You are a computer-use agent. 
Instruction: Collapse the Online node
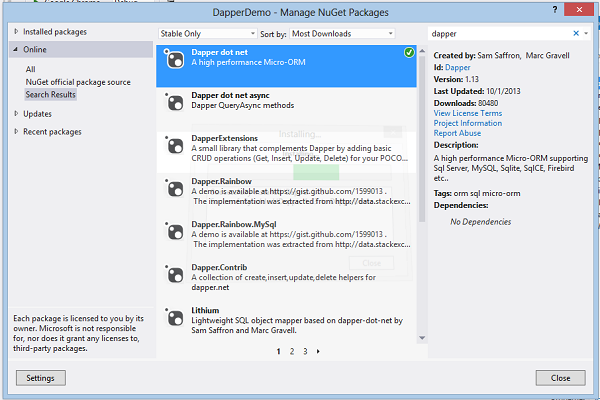pyautogui.click(x=16, y=49)
